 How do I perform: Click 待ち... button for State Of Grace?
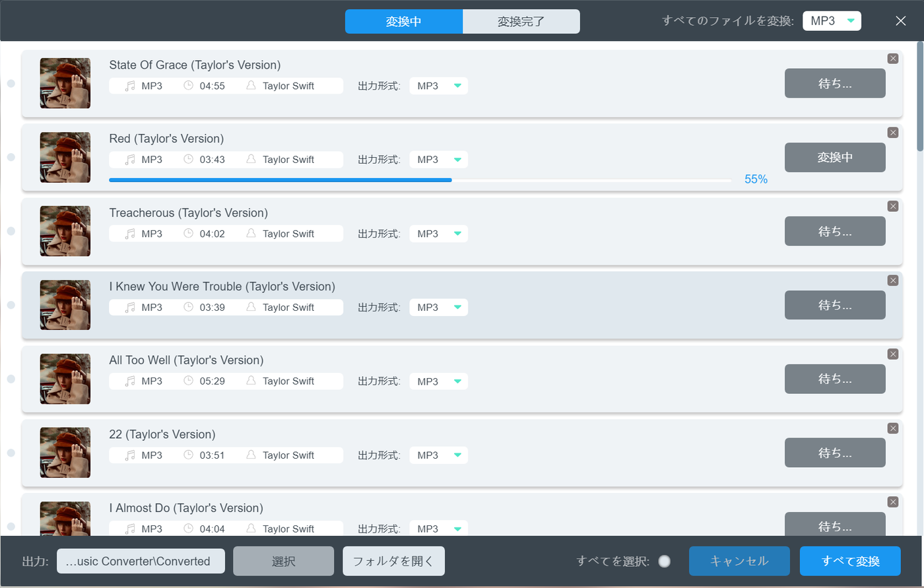835,84
